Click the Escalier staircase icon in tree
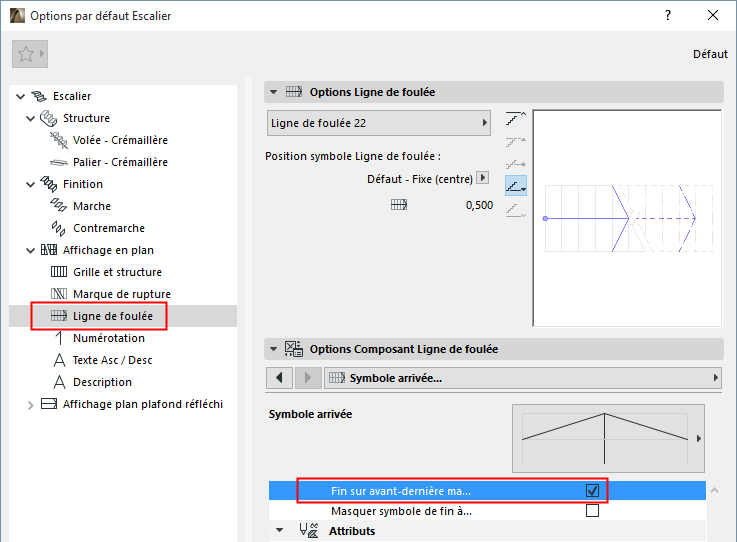The width and height of the screenshot is (737, 542). point(39,96)
